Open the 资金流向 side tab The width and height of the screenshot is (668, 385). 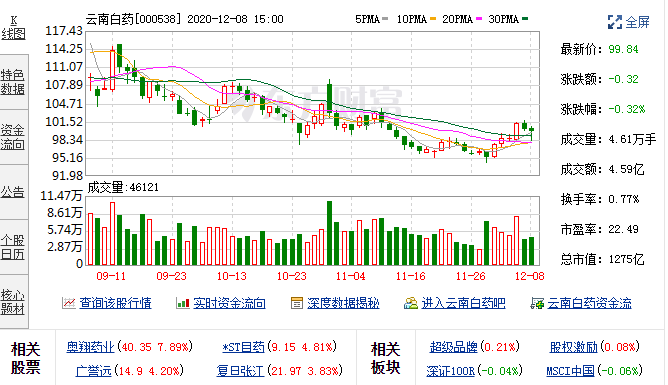pyautogui.click(x=14, y=137)
